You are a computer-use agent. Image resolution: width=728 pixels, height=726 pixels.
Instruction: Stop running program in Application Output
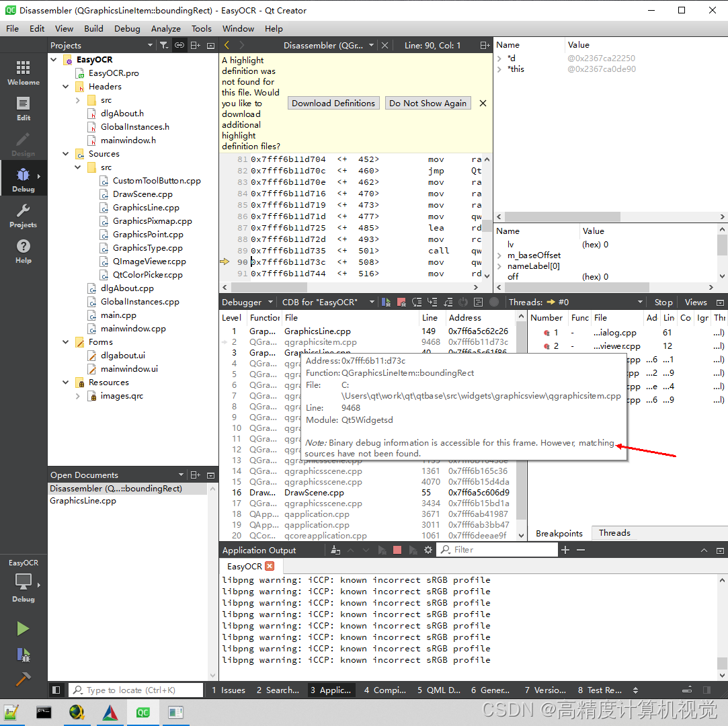tap(397, 550)
